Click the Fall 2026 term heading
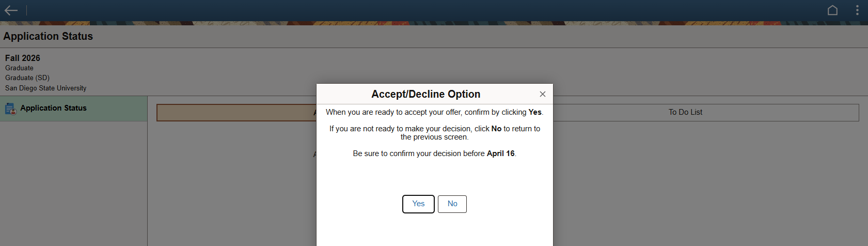This screenshot has width=868, height=246. (x=23, y=58)
